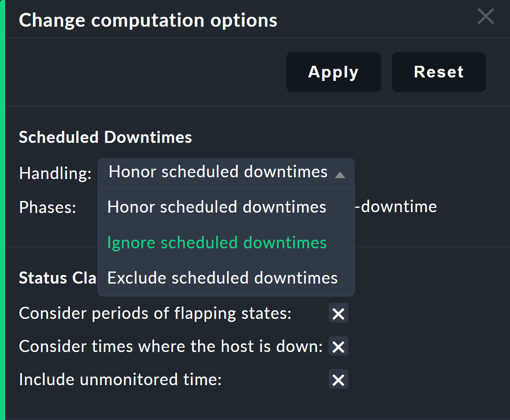Apply the computation options
The height and width of the screenshot is (420, 510).
coord(333,72)
